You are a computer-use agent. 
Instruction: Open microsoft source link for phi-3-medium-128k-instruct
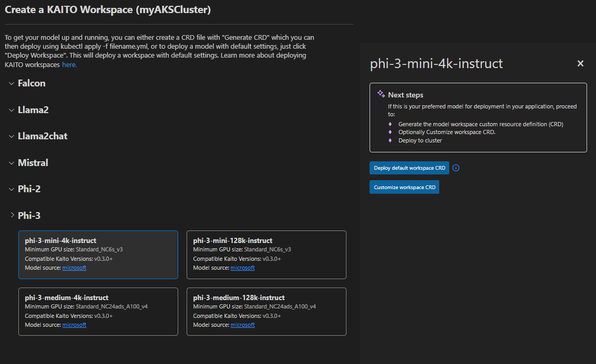click(x=243, y=325)
